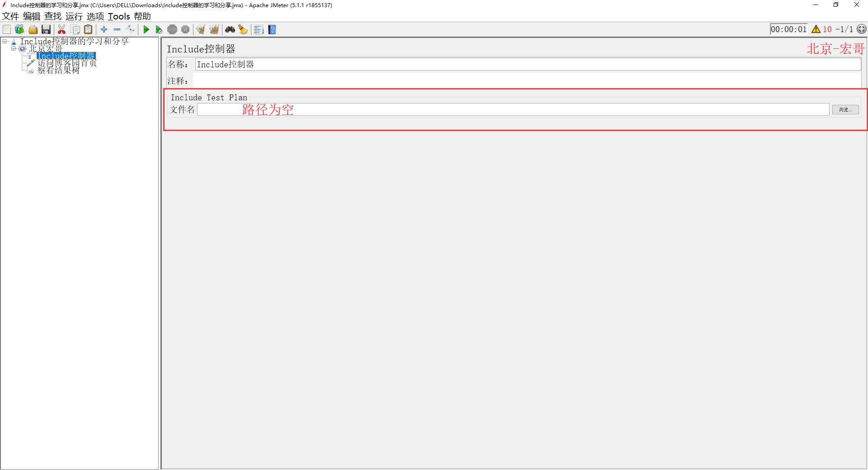Collapse the test plan root node
This screenshot has width=868, height=470.
(5, 41)
